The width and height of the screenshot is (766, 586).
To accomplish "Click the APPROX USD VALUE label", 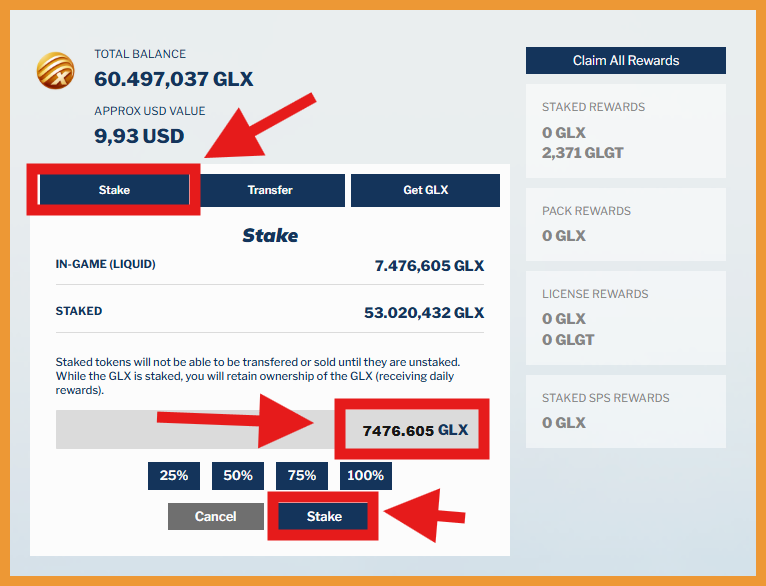I will [150, 111].
